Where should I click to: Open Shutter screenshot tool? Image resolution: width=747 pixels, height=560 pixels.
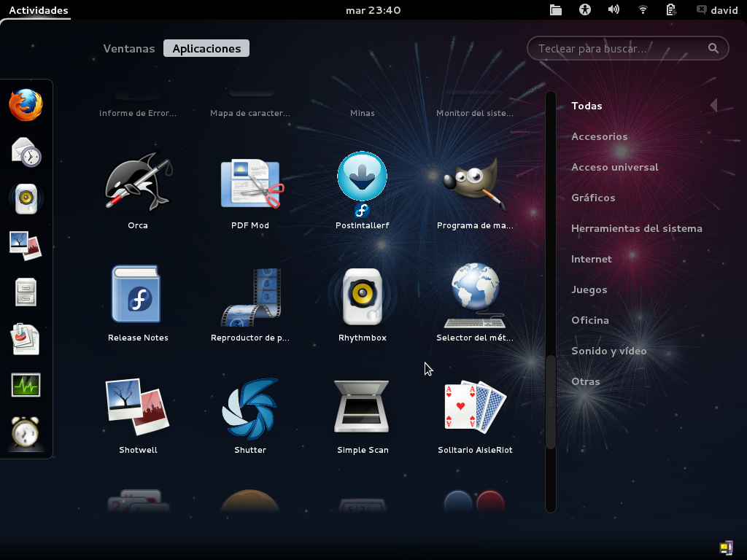click(250, 408)
